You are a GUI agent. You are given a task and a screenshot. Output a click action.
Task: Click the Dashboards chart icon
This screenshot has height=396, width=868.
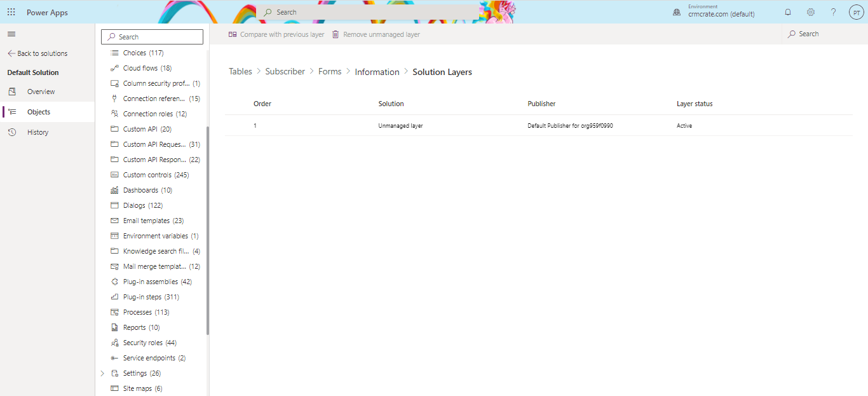point(114,189)
